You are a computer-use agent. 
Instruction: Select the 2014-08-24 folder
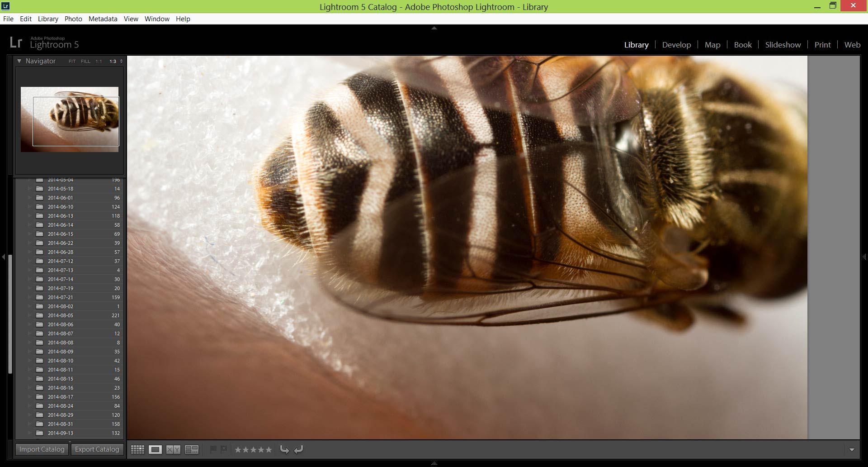(x=69, y=406)
